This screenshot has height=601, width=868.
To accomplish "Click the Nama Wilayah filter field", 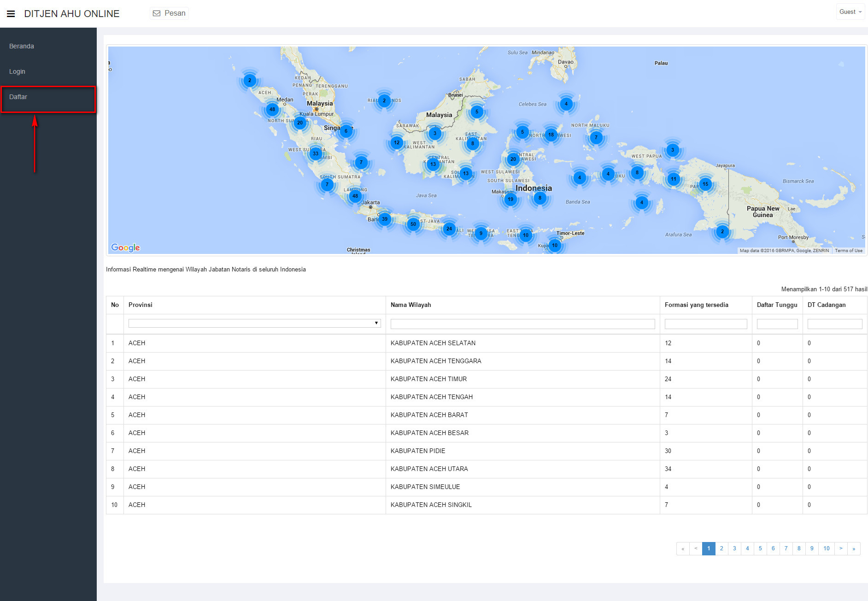I will (x=522, y=324).
